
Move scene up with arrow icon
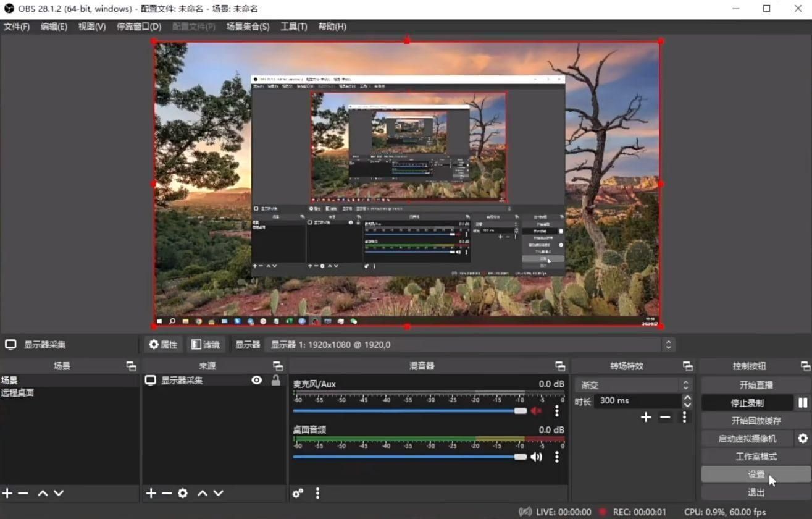[x=43, y=493]
